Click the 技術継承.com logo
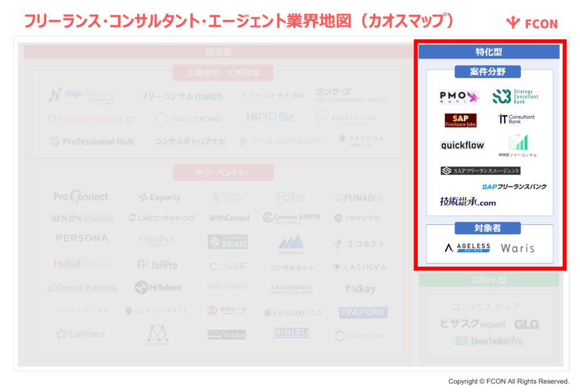This screenshot has width=580, height=392. [467, 202]
